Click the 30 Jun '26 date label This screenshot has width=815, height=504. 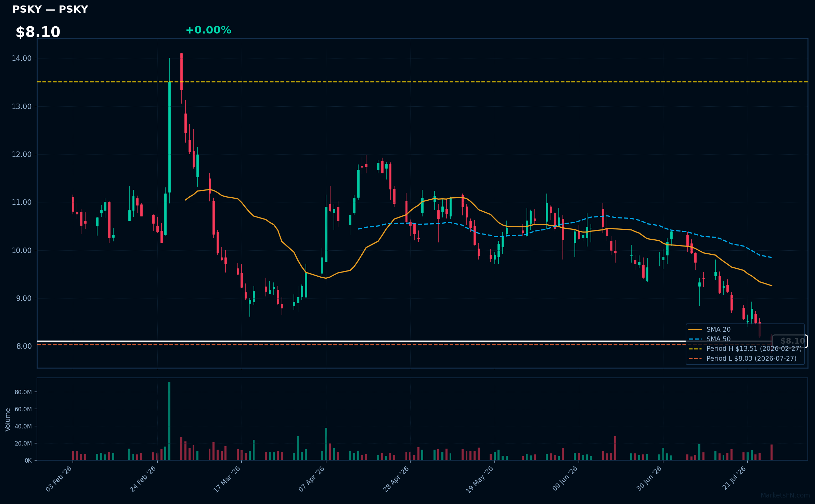point(649,479)
